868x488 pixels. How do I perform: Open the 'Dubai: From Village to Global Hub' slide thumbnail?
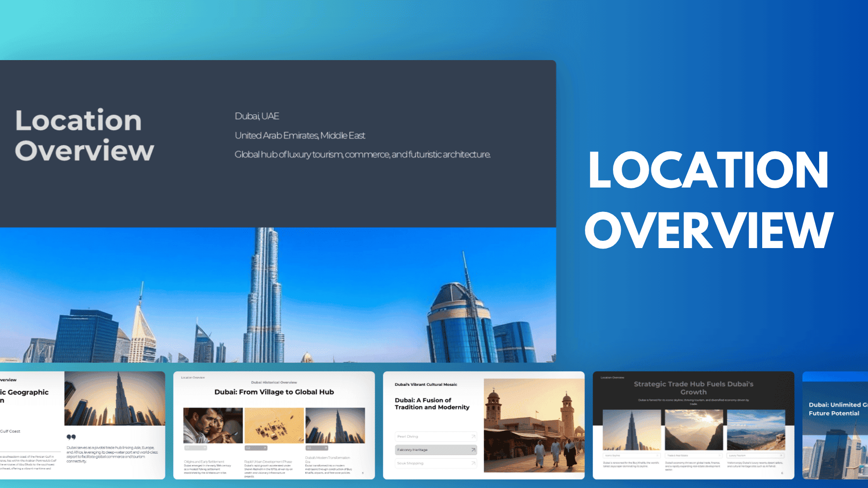274,425
